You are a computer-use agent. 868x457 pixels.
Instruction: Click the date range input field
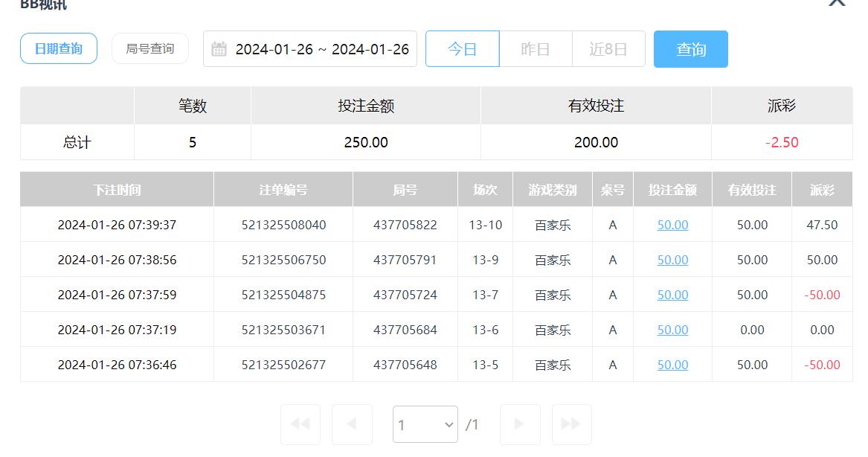[x=321, y=49]
